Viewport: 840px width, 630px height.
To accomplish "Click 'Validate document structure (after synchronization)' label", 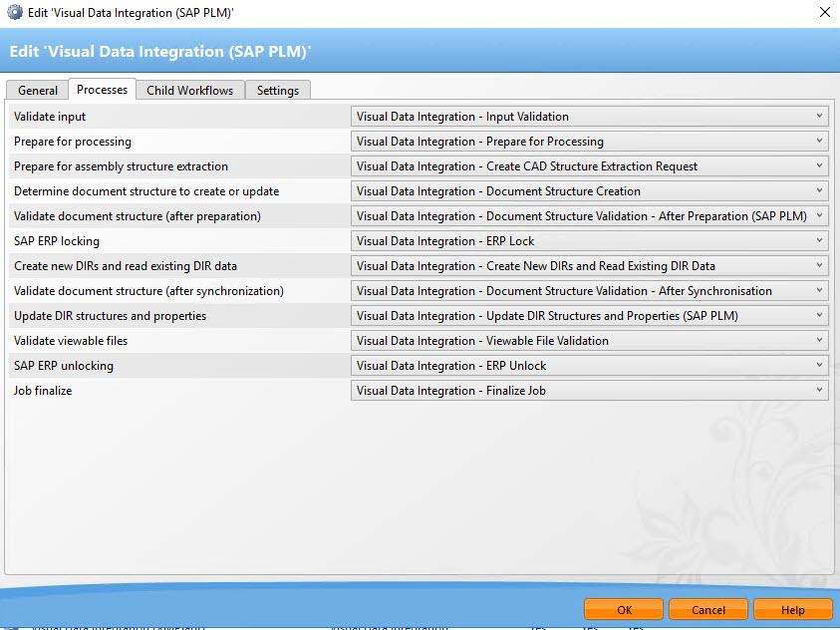I will tap(148, 291).
